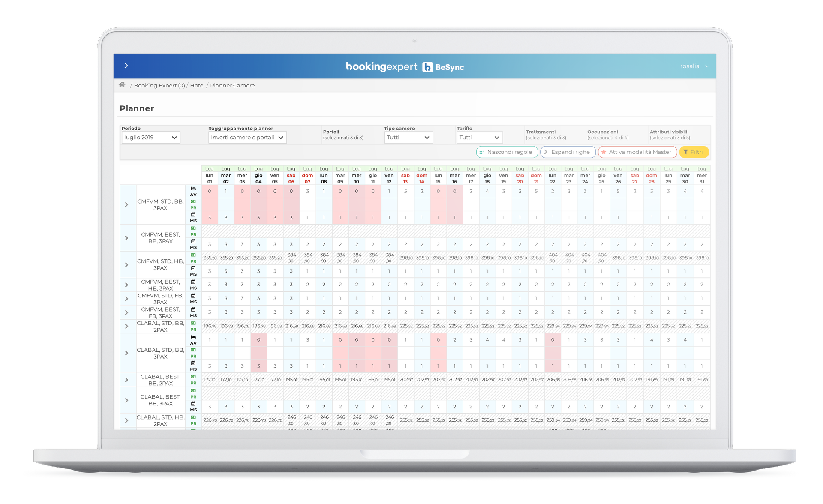
Task: Open the Periodo dropdown showing luglio 2019
Action: 151,138
